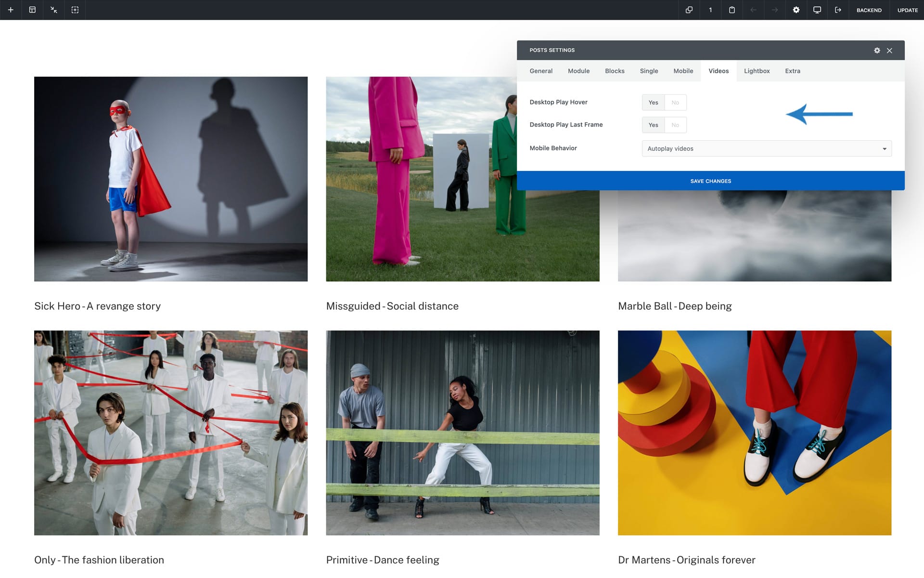This screenshot has width=924, height=578.
Task: Click the Save Changes button
Action: point(710,181)
